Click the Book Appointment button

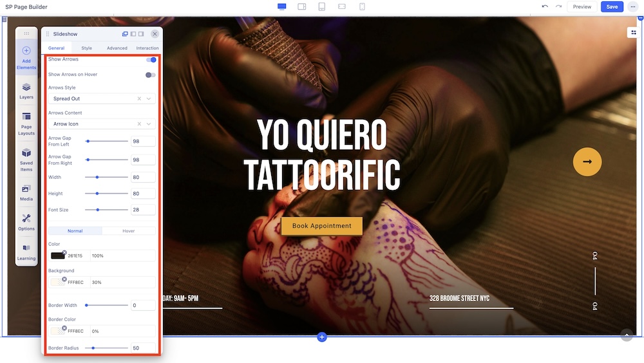click(x=322, y=226)
